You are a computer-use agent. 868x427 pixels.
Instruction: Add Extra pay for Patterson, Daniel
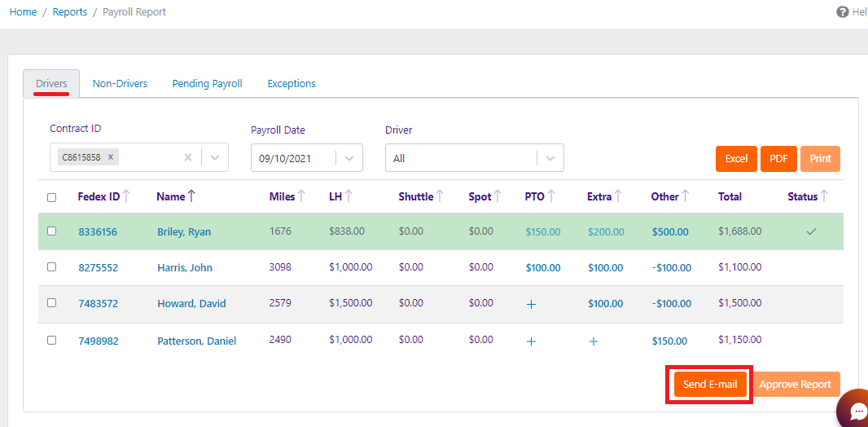(x=594, y=341)
